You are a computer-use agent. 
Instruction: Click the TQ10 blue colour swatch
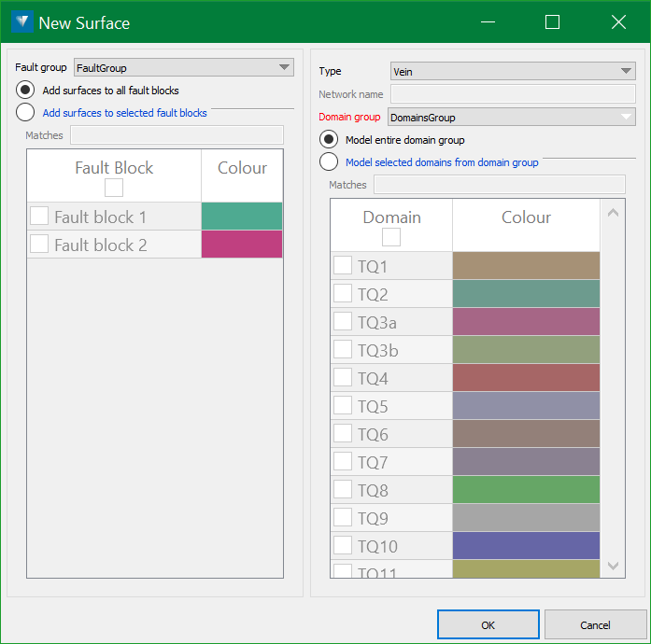click(526, 546)
